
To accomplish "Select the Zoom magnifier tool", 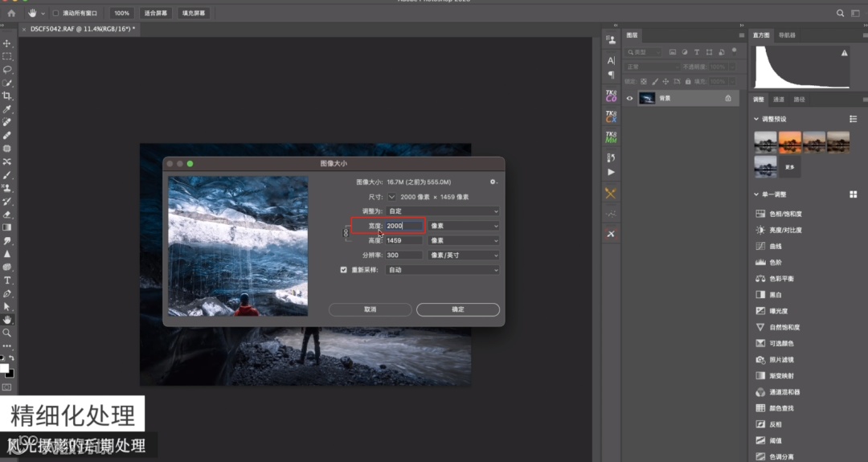I will 6,333.
